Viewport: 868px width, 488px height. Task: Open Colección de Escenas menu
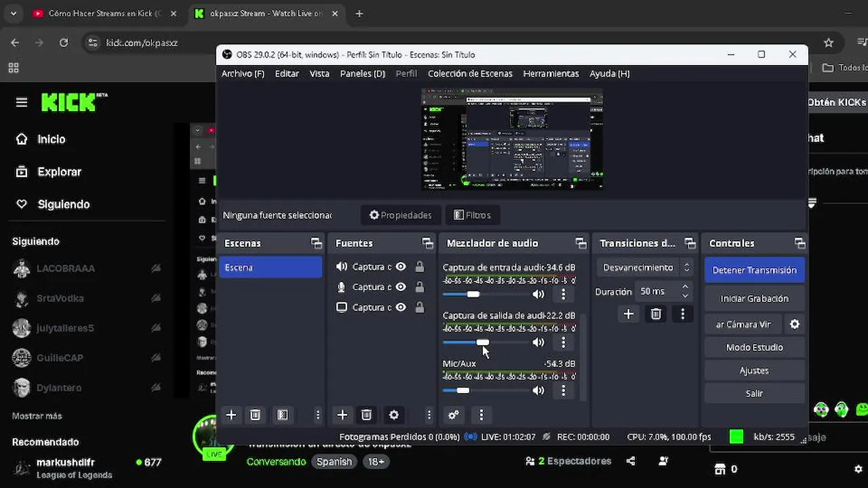click(x=470, y=73)
